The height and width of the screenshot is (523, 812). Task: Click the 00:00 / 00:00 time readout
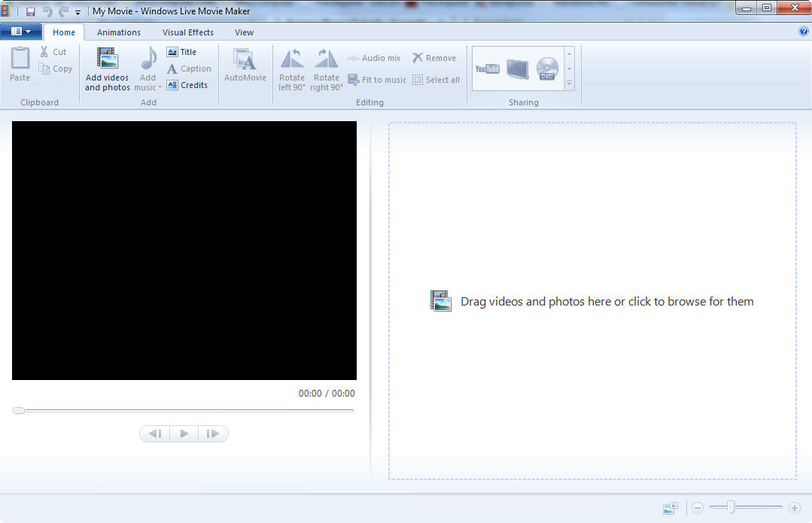point(327,394)
